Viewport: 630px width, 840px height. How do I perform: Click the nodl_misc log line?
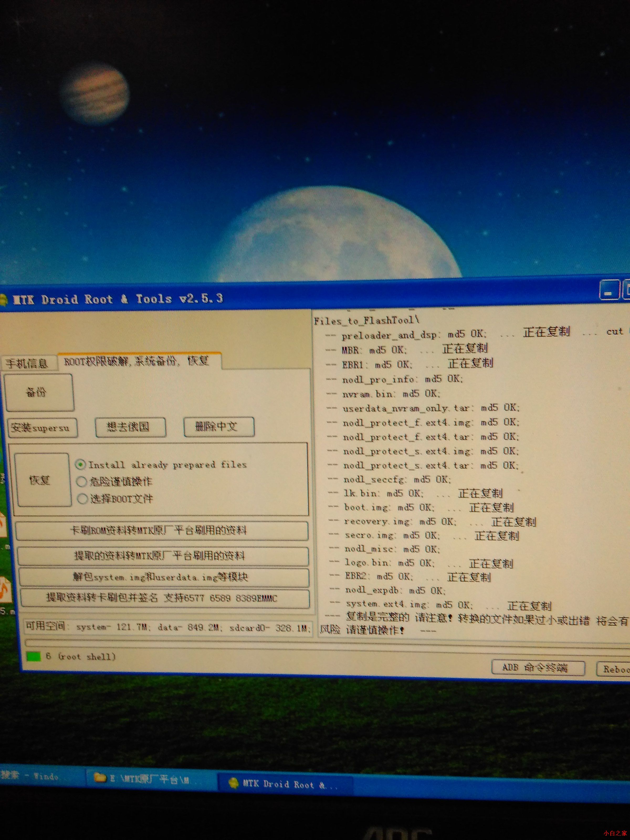click(385, 549)
